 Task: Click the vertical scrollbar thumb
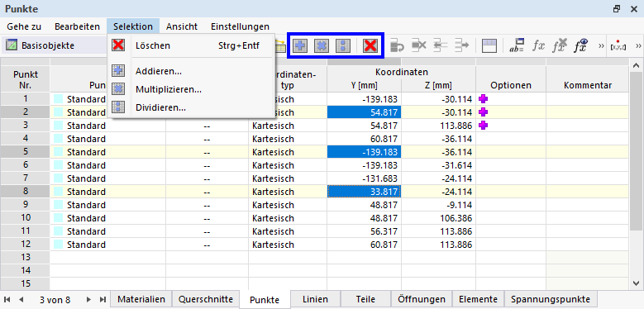tap(636, 151)
